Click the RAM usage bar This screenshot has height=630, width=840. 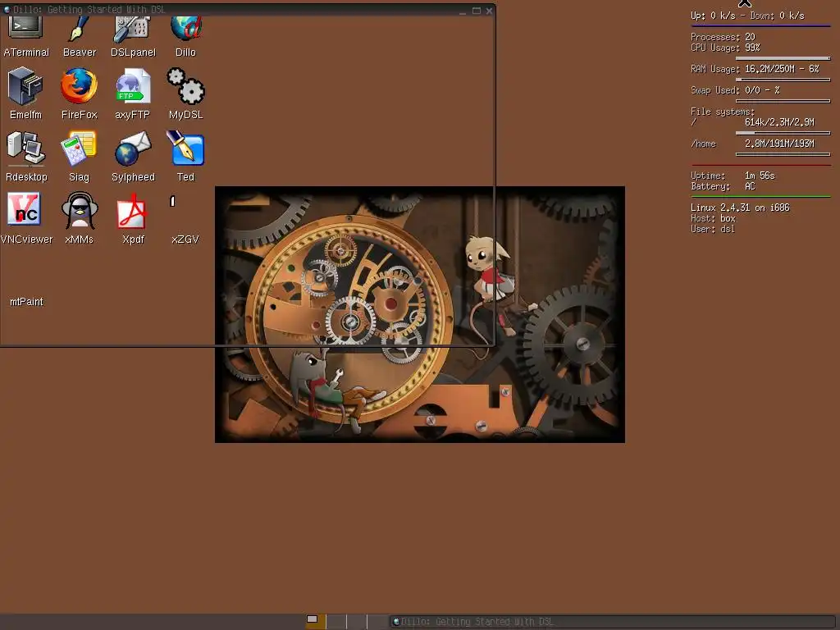click(783, 80)
